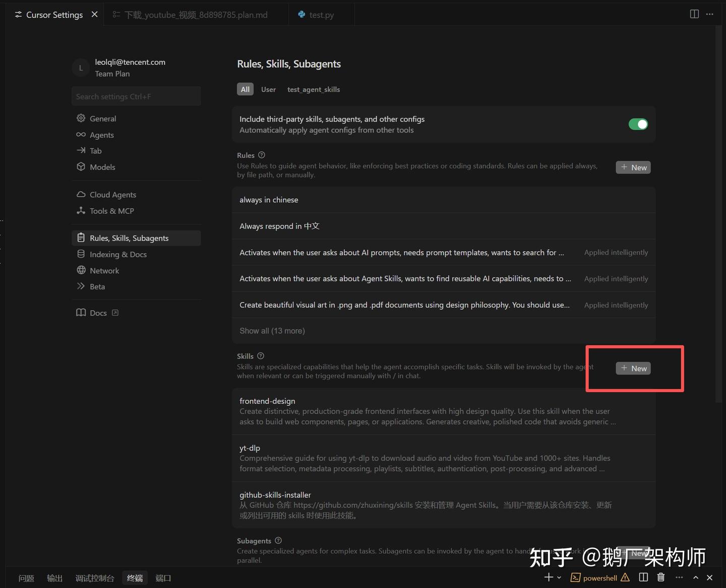Image resolution: width=726 pixels, height=588 pixels.
Task: Expand Show all (13 more) rules
Action: pos(272,331)
